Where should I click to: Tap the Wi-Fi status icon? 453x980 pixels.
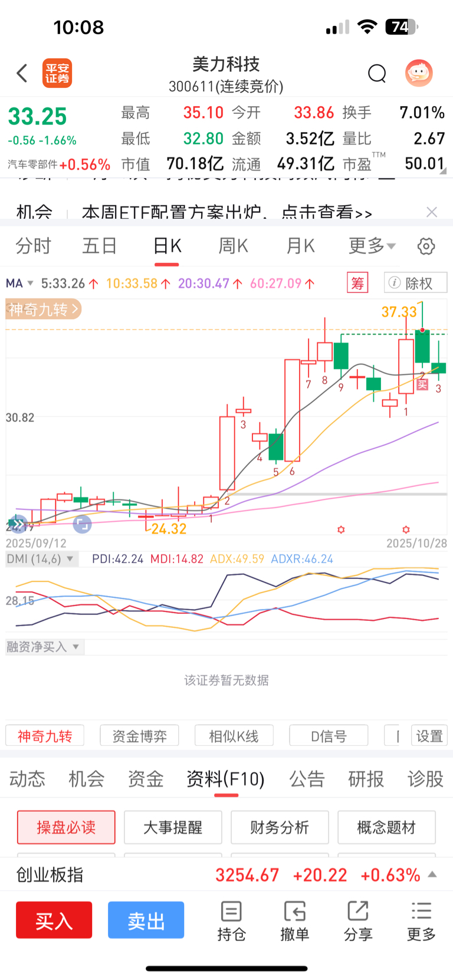[367, 27]
